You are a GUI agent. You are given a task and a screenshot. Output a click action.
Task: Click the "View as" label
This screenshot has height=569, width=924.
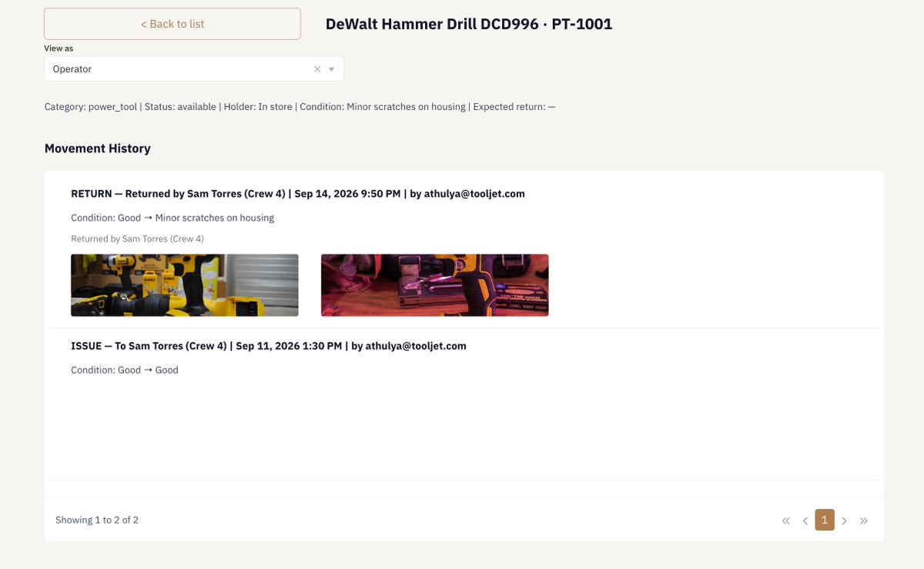pos(59,49)
